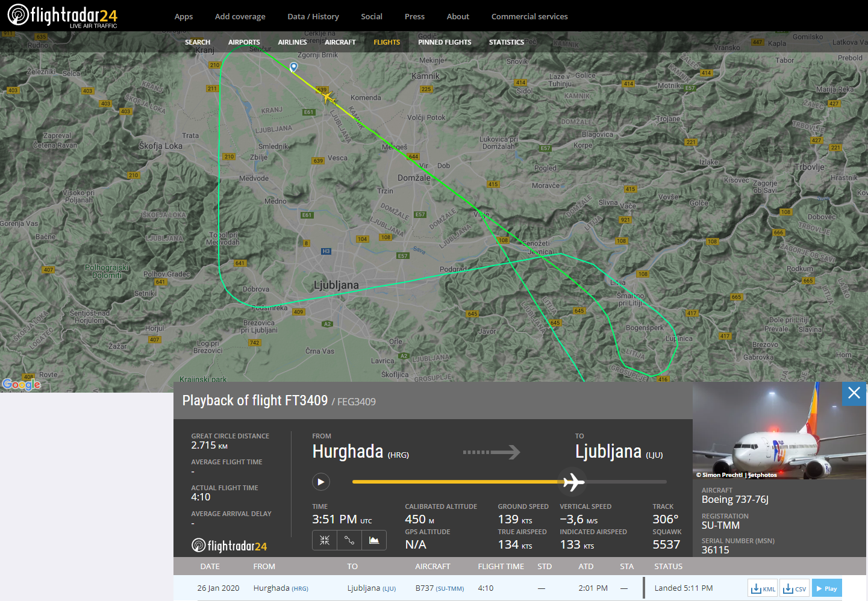
Task: Click the ground speed value 139 KTS
Action: tap(515, 519)
